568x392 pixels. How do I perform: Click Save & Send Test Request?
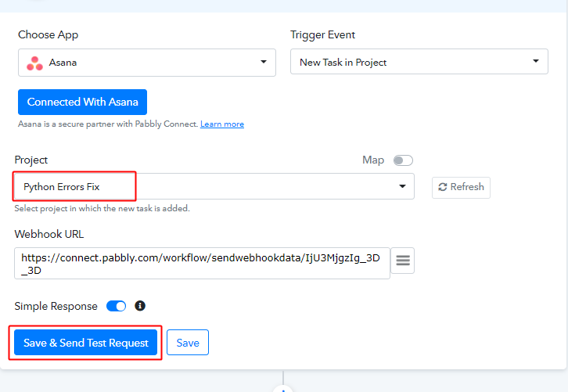pyautogui.click(x=86, y=343)
